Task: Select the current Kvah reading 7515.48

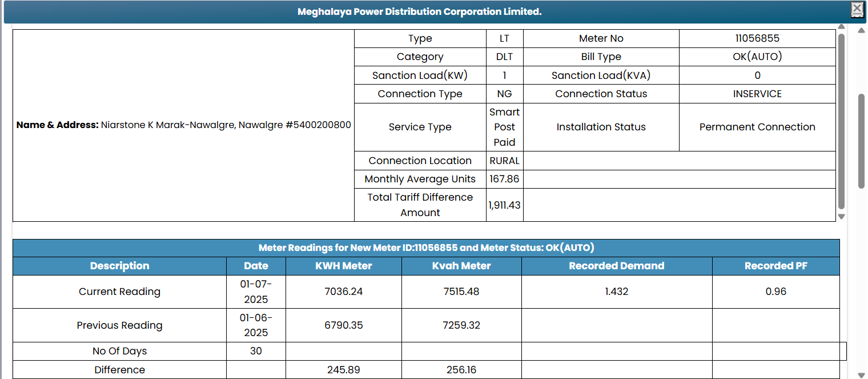Action: tap(461, 292)
